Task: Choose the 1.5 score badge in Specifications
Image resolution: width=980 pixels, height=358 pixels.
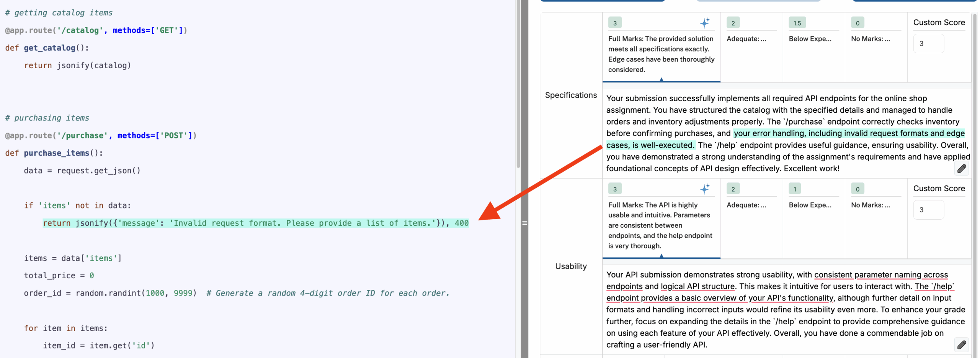Action: (x=797, y=23)
